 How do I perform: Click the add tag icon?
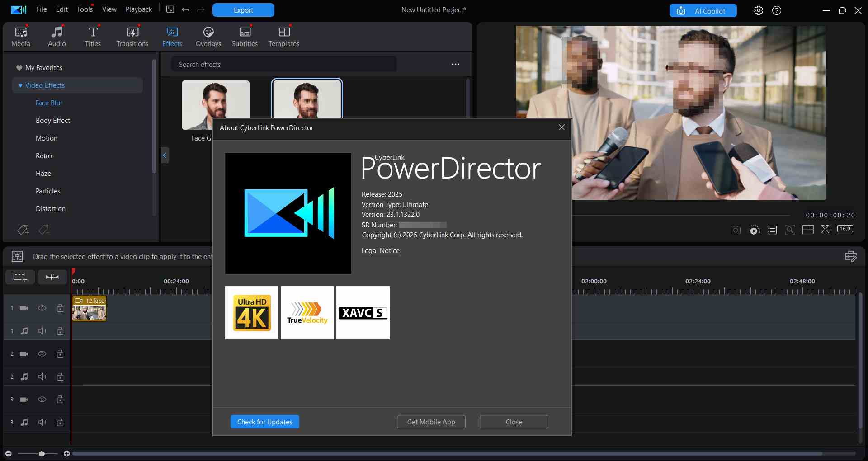pyautogui.click(x=23, y=230)
